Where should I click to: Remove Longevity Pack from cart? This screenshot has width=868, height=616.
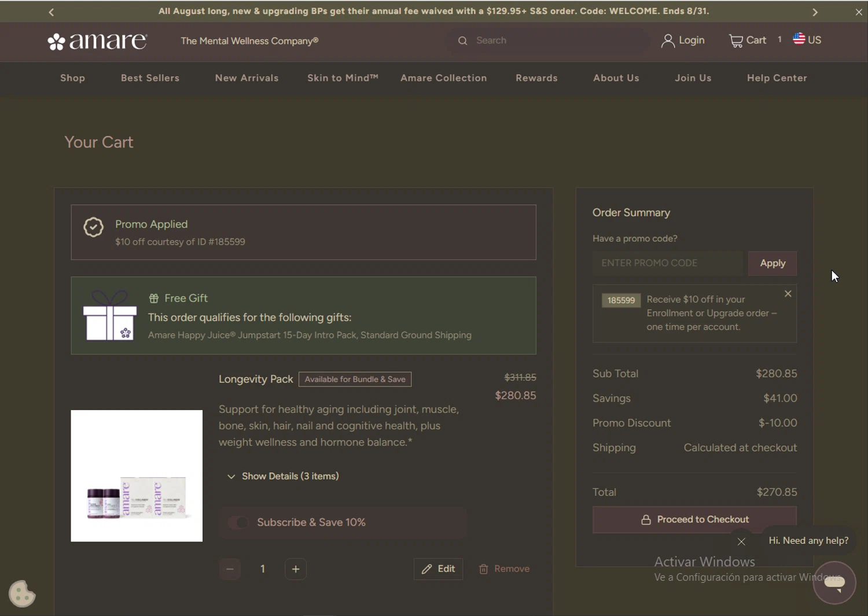[504, 569]
